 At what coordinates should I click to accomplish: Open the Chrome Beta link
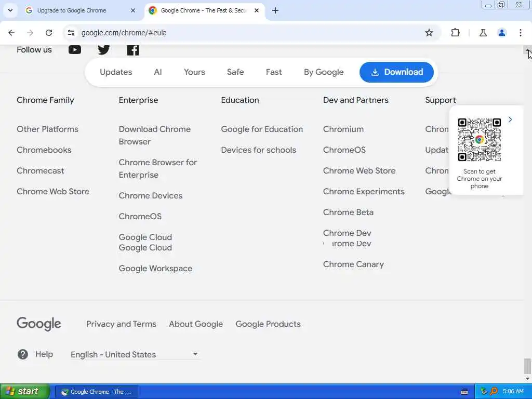348,212
